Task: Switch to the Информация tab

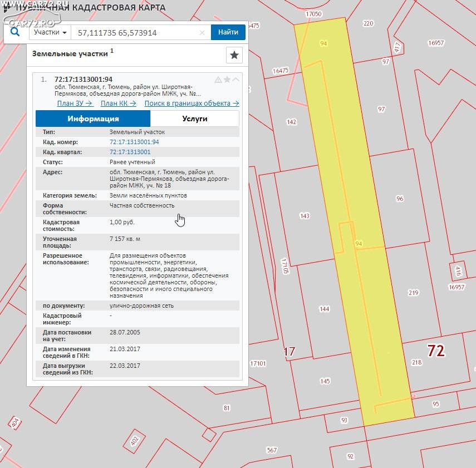Action: coord(93,119)
